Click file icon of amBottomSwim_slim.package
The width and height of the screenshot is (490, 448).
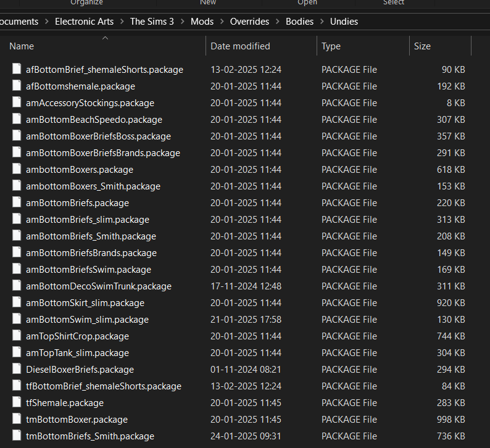[x=17, y=318]
